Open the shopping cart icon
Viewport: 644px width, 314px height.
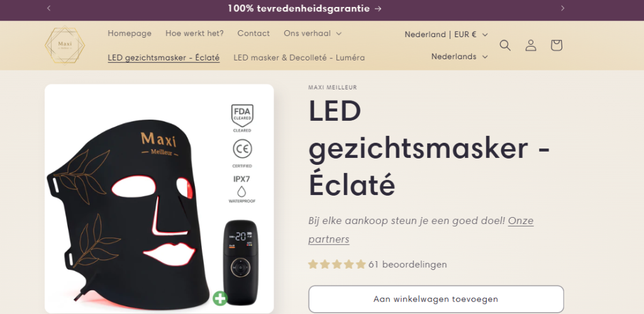click(x=556, y=45)
